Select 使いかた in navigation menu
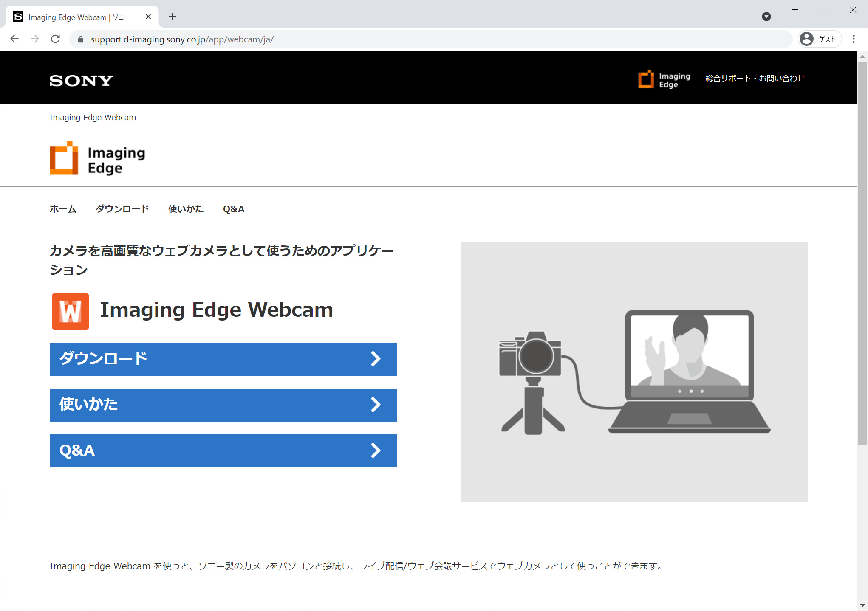This screenshot has width=868, height=611. 186,209
